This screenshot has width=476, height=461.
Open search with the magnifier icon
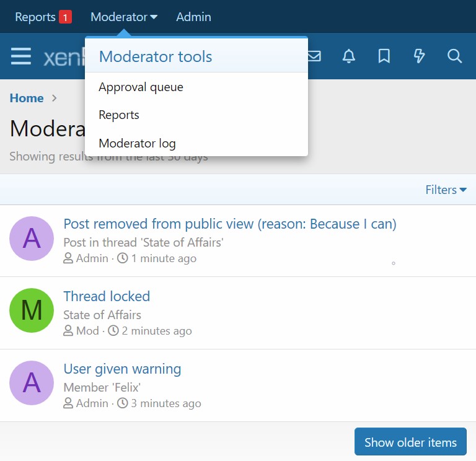point(454,57)
